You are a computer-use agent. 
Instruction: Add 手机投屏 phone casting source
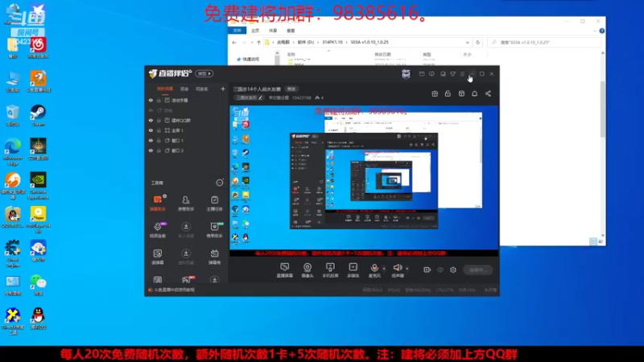pyautogui.click(x=330, y=270)
